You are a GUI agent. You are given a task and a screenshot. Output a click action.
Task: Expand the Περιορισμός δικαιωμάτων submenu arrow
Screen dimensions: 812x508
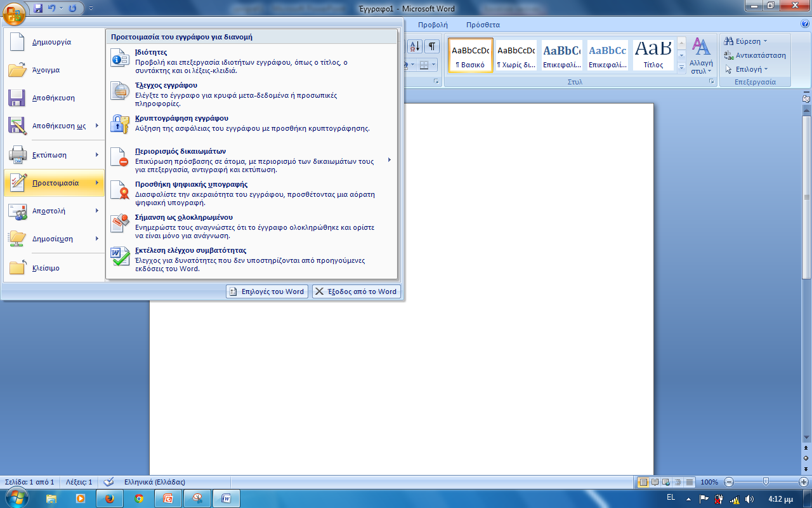tap(390, 160)
